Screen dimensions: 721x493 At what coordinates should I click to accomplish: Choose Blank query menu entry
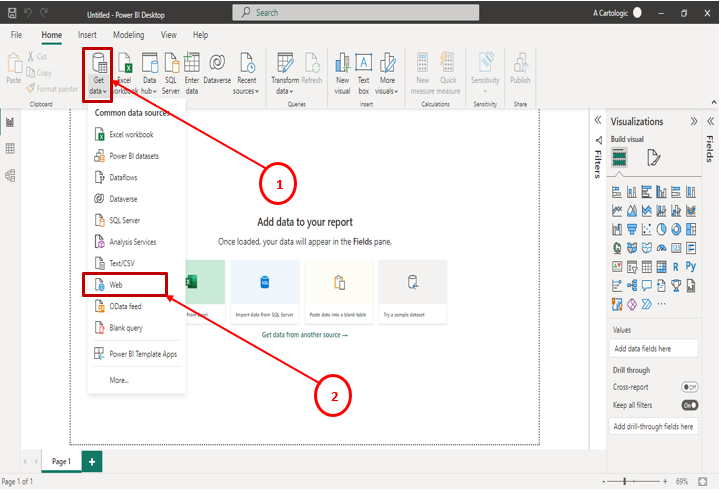(x=137, y=328)
